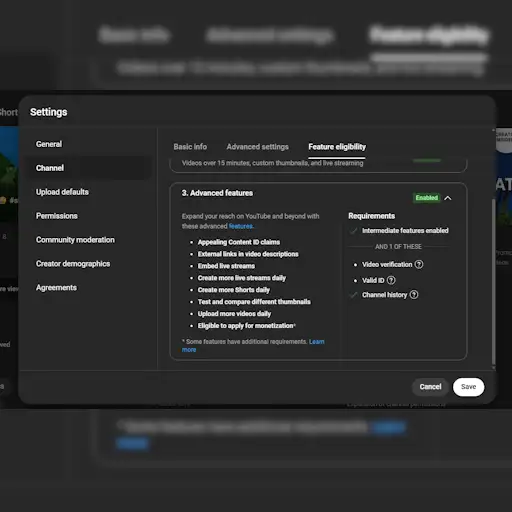512x512 pixels.
Task: Follow the blue 'features' link
Action: [x=241, y=226]
